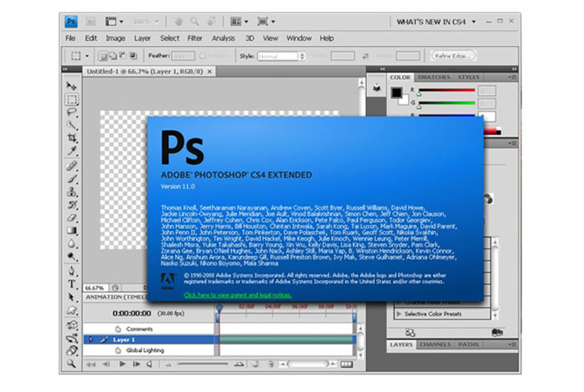Select the Path Selection tool
This screenshot has width=584, height=392.
click(72, 297)
